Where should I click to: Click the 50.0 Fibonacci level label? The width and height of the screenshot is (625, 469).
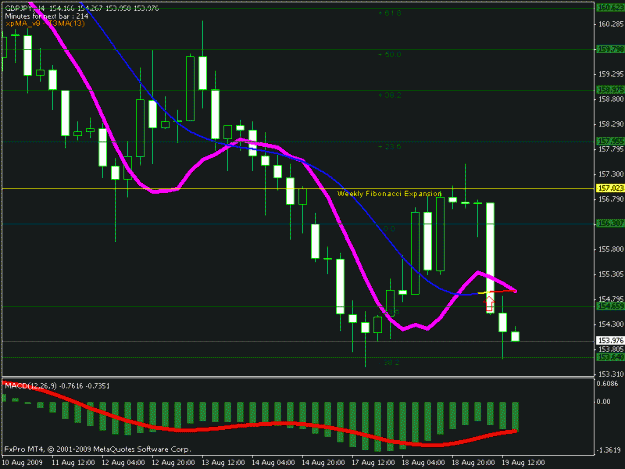pyautogui.click(x=390, y=54)
